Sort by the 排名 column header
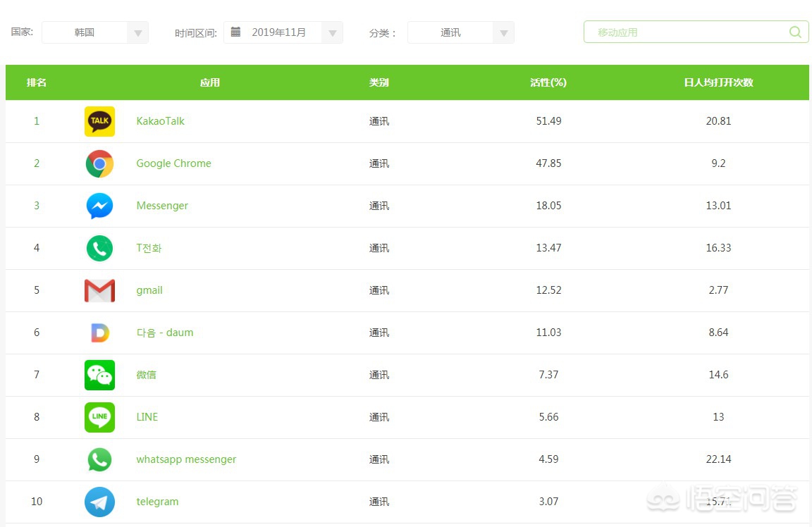Screen dimensions: 812x527 36,82
